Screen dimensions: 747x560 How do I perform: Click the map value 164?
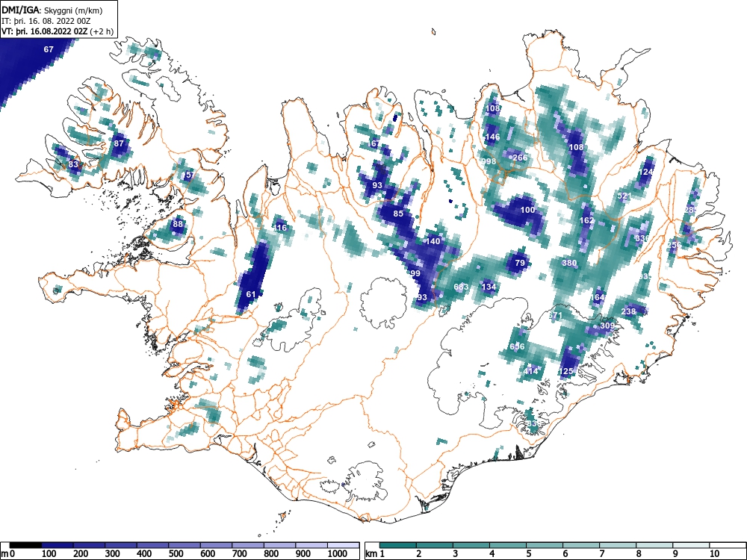[x=597, y=298]
